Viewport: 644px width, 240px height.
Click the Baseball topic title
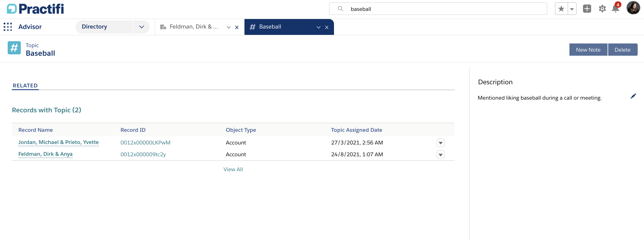40,53
